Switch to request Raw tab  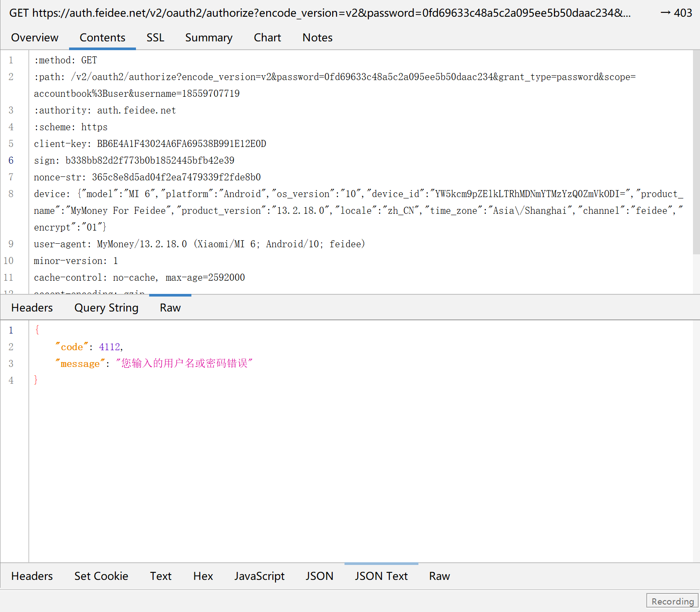point(170,308)
